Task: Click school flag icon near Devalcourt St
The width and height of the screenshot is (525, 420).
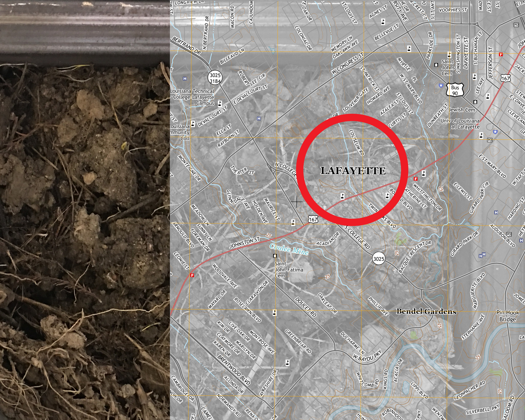Action: [x=193, y=123]
